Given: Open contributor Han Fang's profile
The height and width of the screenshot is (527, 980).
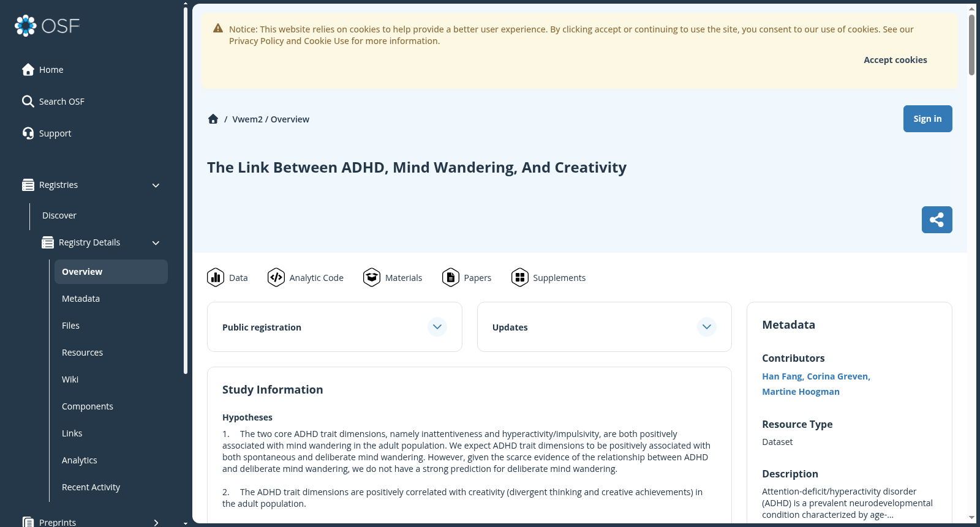Looking at the screenshot, I should (782, 376).
